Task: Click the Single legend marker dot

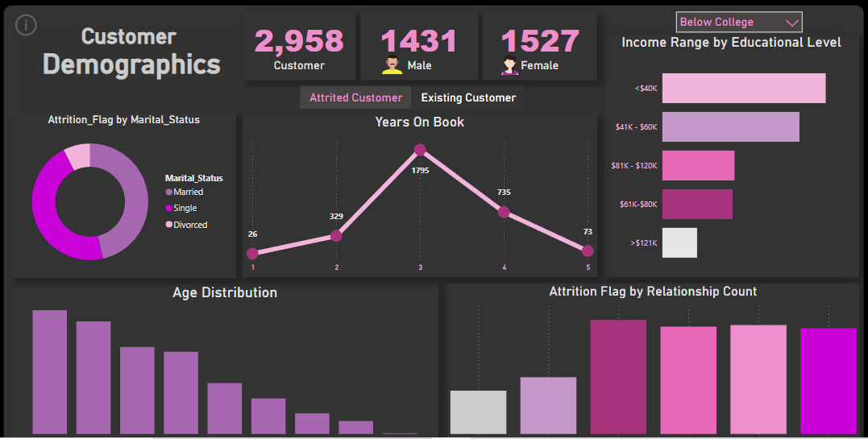Action: tap(169, 209)
